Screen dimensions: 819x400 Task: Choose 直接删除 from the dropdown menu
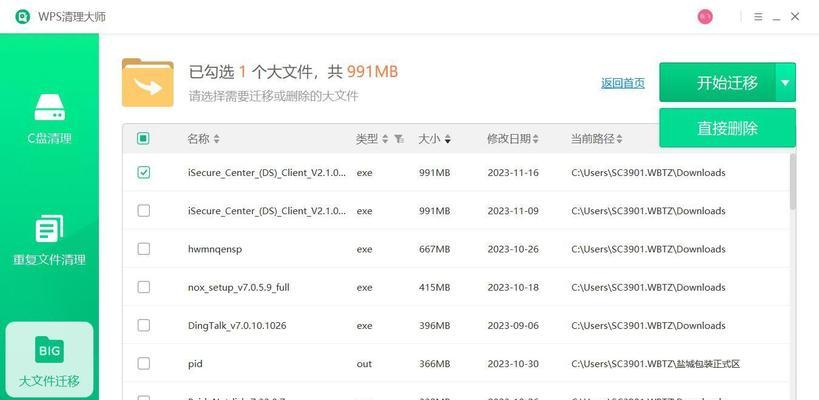[x=727, y=128]
